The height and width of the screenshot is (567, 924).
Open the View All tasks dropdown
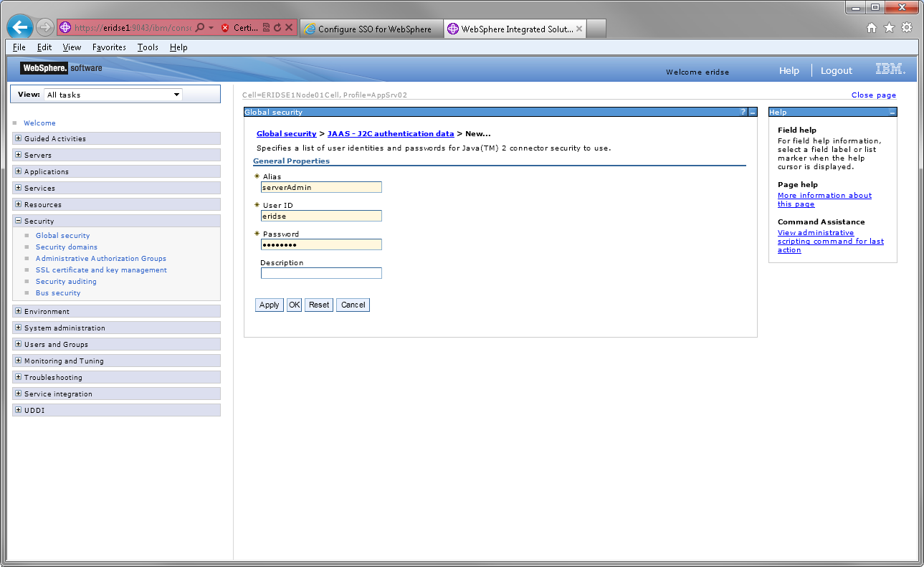point(113,95)
